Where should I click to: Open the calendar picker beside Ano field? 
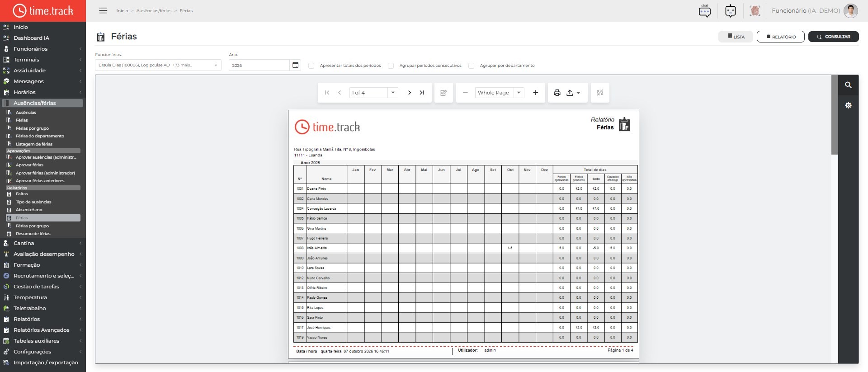tap(295, 65)
